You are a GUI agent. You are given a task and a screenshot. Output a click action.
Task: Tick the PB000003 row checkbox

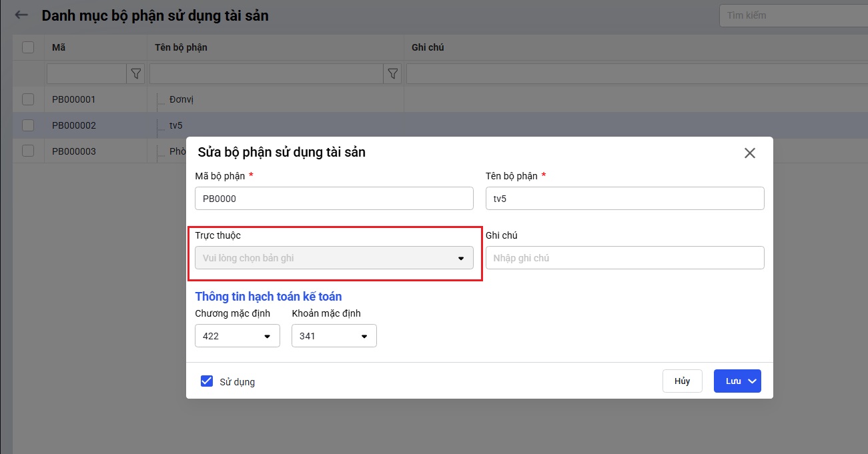[28, 151]
